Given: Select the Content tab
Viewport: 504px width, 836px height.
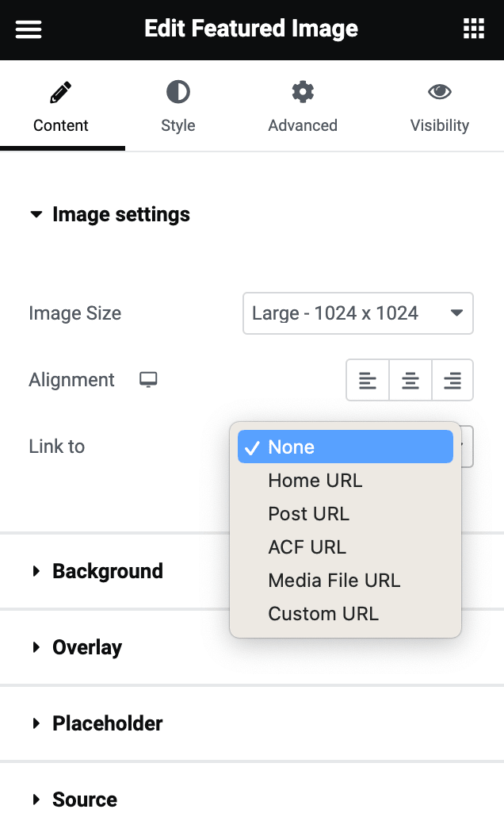Looking at the screenshot, I should [61, 106].
